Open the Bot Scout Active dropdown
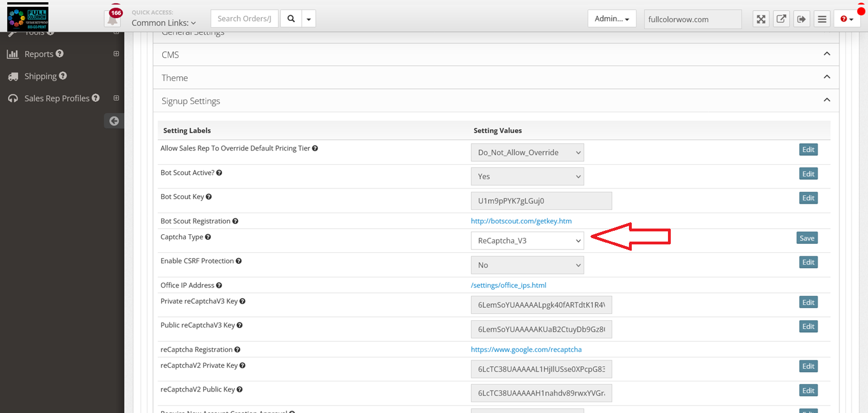The image size is (868, 413). pyautogui.click(x=527, y=177)
